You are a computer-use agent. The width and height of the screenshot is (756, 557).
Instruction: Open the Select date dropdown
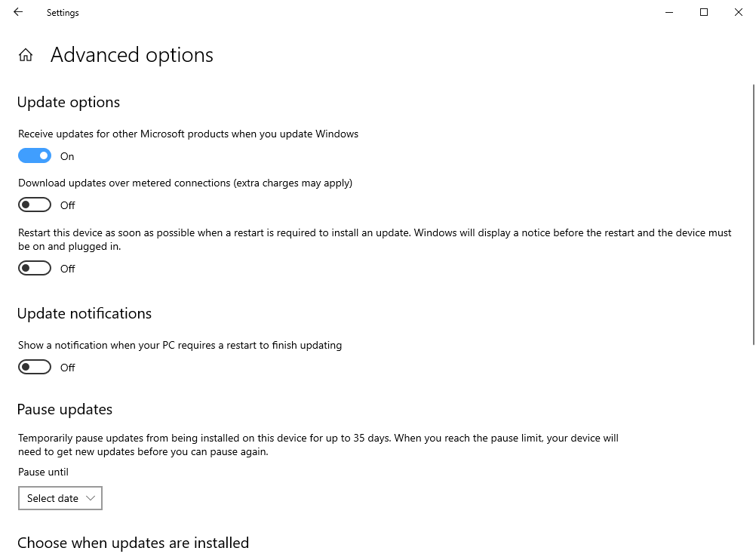pos(60,498)
